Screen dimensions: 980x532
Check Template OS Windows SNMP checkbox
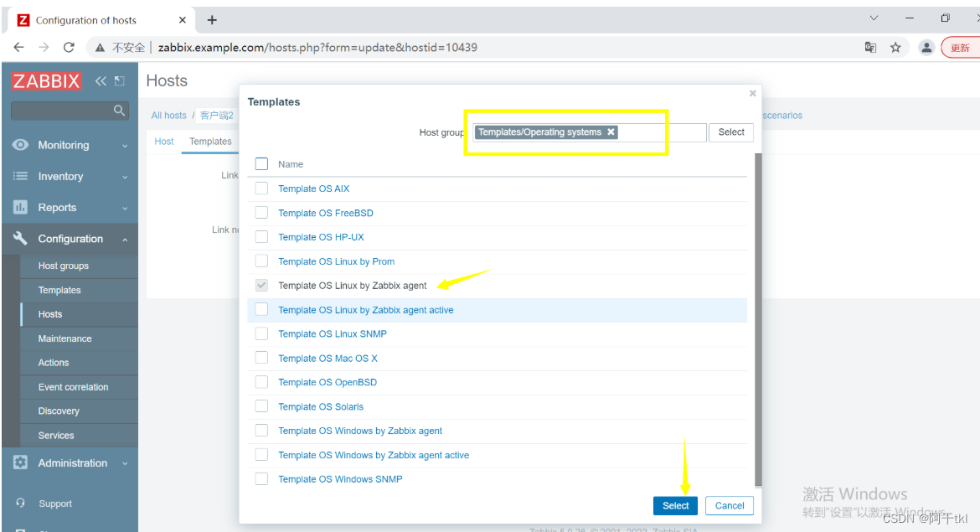pos(261,479)
